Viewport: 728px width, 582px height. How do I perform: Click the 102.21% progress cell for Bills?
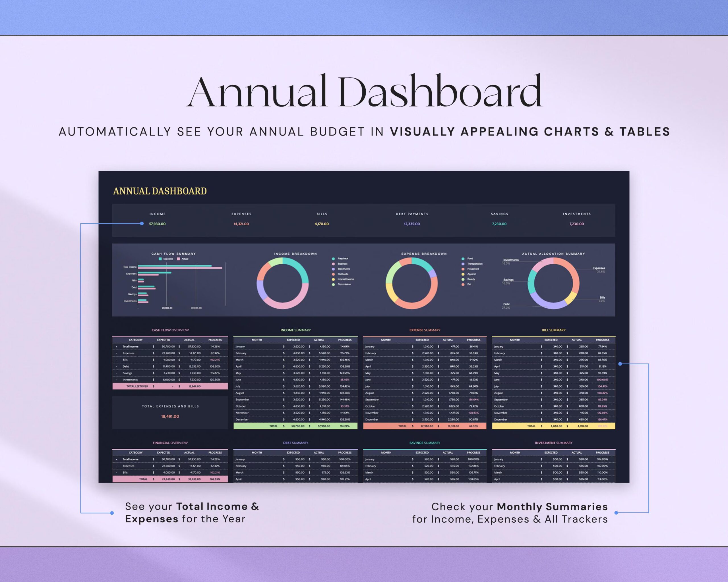tap(215, 360)
